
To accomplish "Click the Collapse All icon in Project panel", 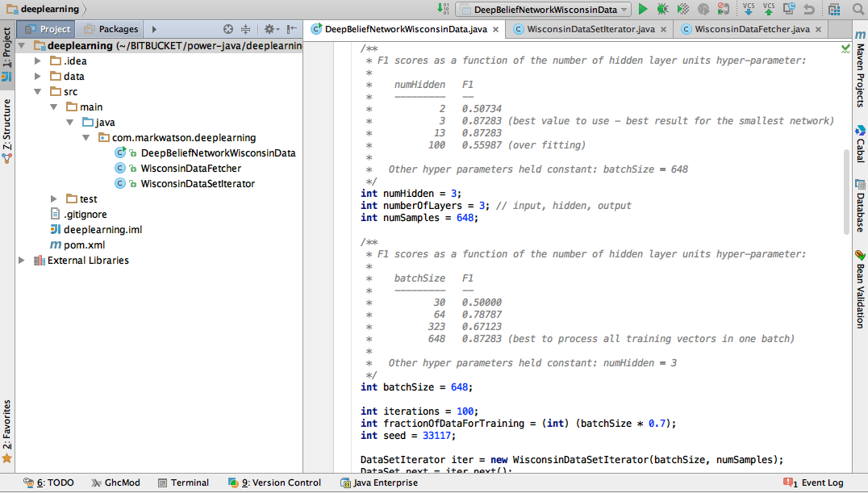I will [245, 27].
